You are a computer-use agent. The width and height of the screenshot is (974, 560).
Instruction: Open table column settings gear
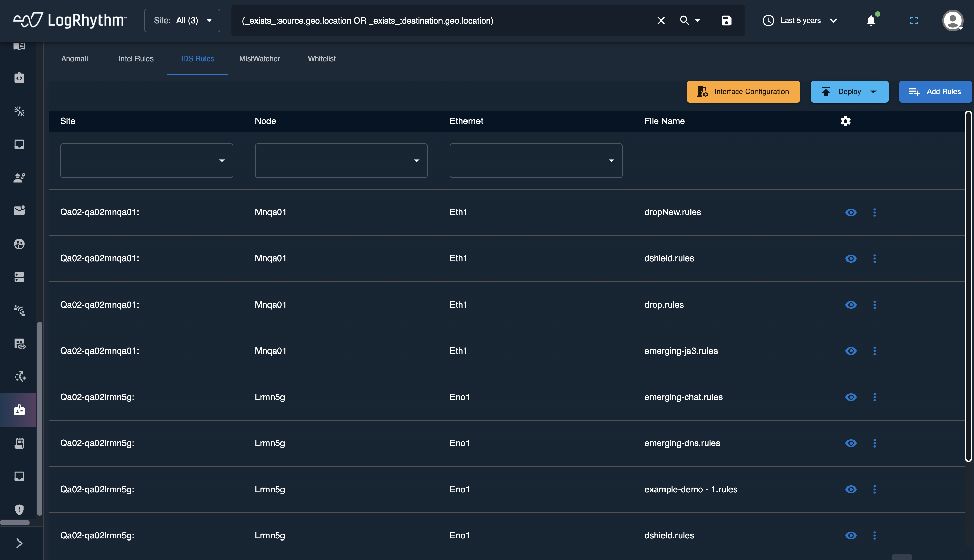point(845,121)
